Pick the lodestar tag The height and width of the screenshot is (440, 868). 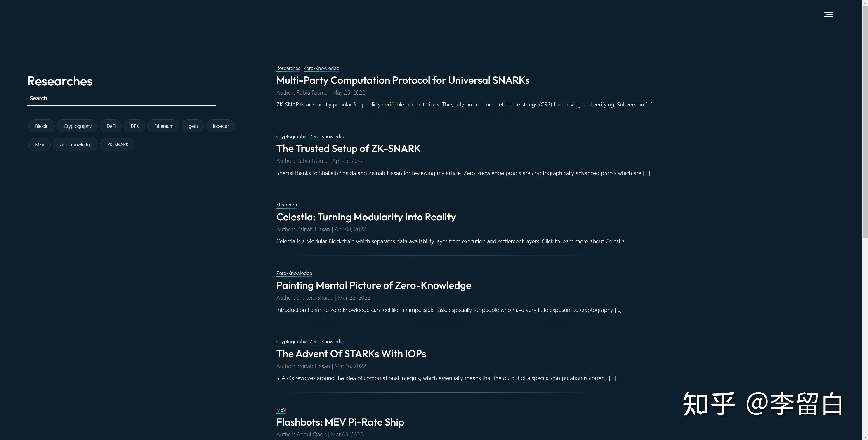pyautogui.click(x=221, y=126)
